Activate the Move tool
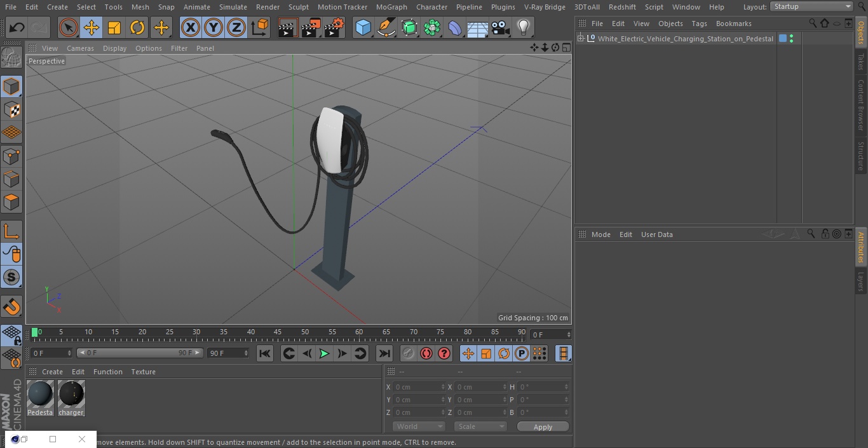The height and width of the screenshot is (448, 868). pyautogui.click(x=91, y=27)
